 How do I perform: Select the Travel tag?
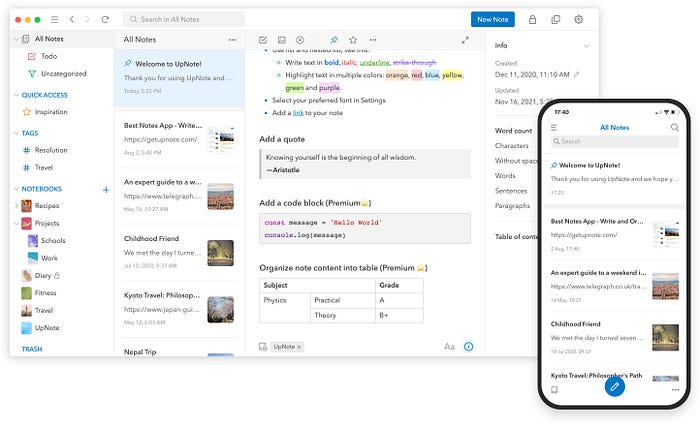(x=44, y=168)
